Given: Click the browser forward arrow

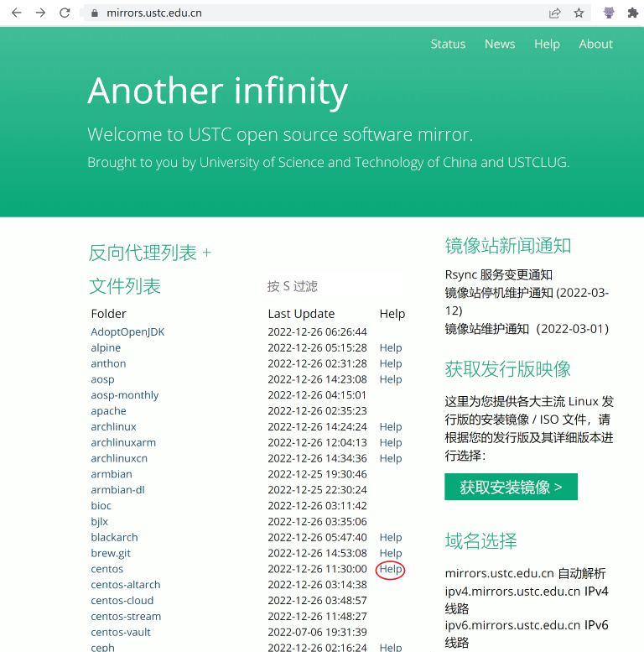Looking at the screenshot, I should click(40, 13).
